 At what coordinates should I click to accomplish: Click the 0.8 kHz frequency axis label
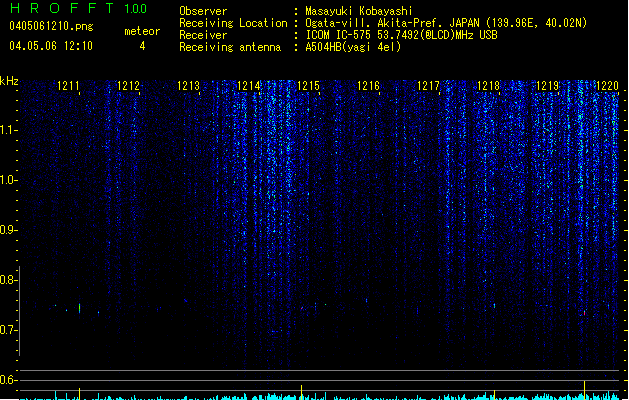pyautogui.click(x=8, y=280)
